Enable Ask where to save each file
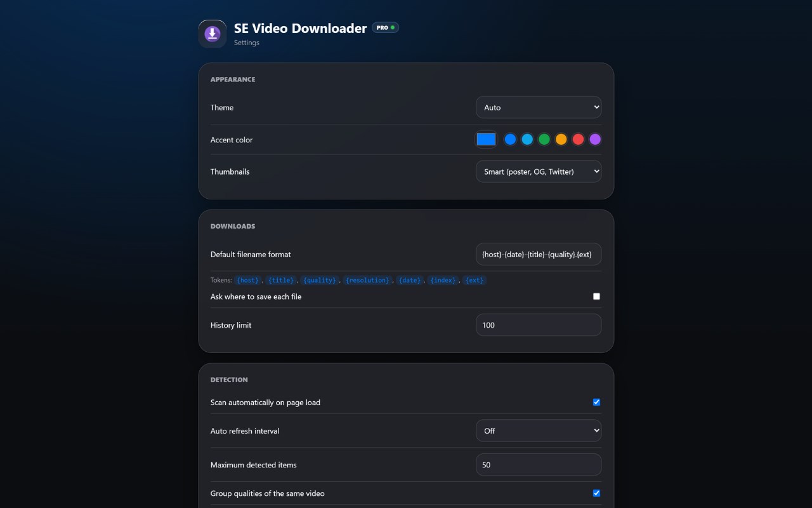 [x=596, y=297]
